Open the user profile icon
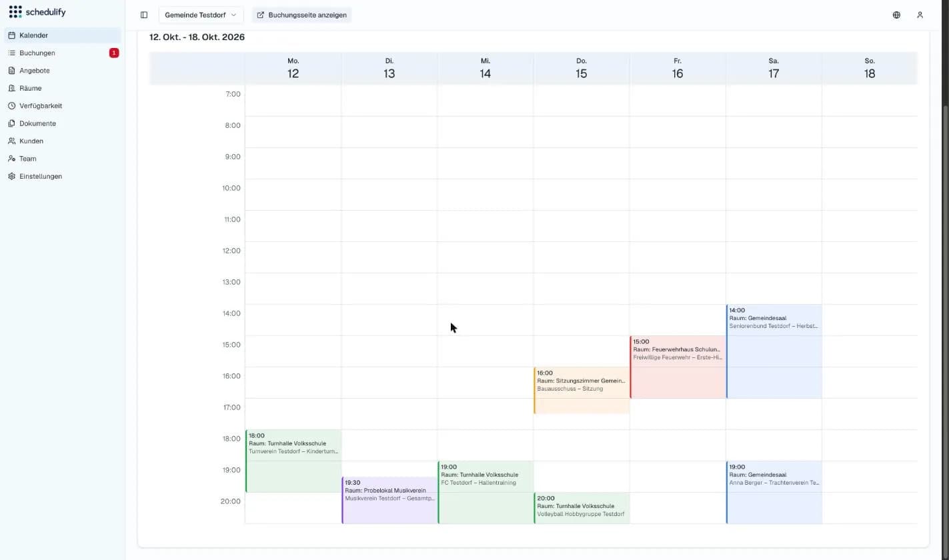This screenshot has height=560, width=949. click(x=920, y=15)
